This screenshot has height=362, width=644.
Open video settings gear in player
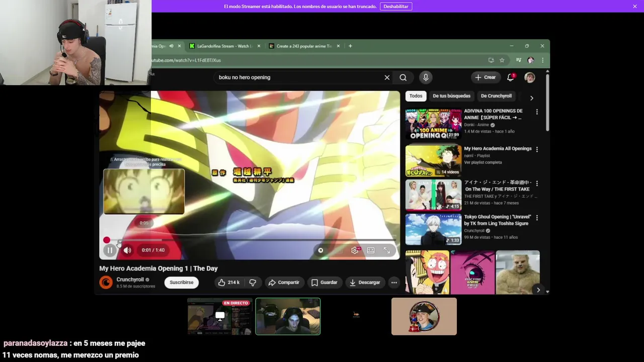click(x=355, y=250)
